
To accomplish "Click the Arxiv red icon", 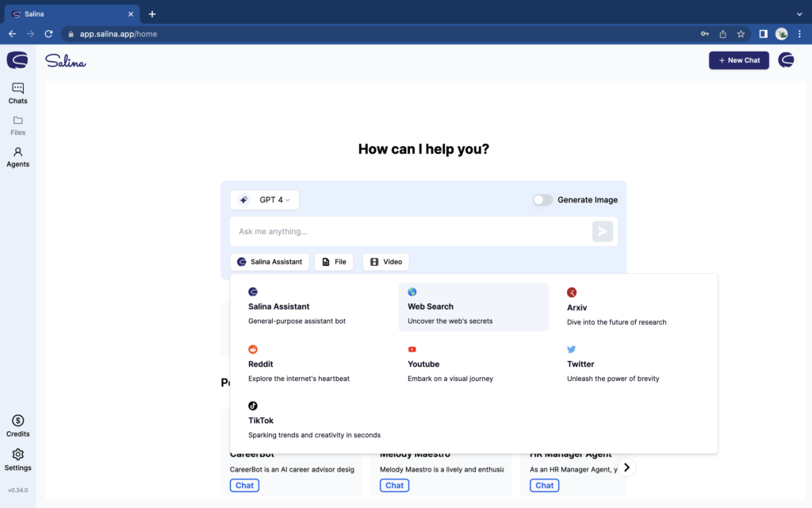I will (572, 292).
